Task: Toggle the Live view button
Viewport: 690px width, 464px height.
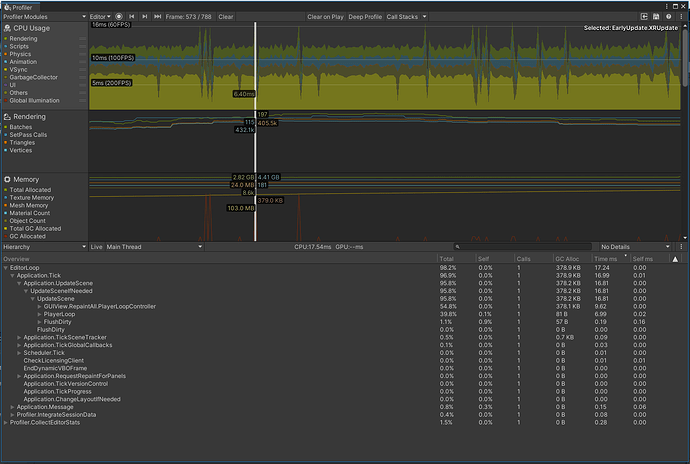Action: pos(97,246)
